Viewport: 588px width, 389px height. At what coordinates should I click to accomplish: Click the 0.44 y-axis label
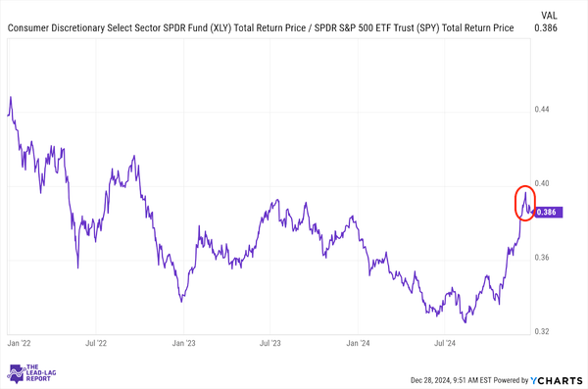(x=542, y=109)
